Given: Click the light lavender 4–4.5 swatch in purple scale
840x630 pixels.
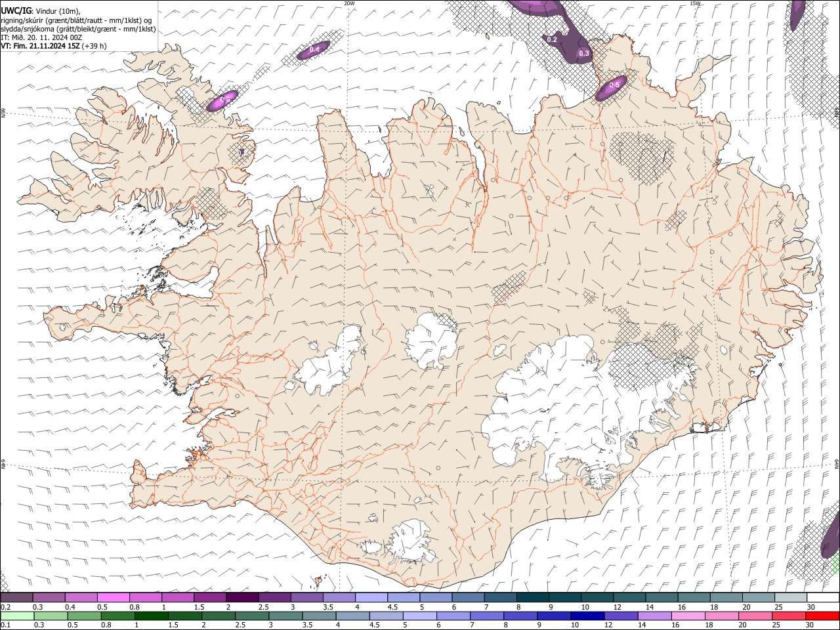Looking at the screenshot, I should 371,597.
